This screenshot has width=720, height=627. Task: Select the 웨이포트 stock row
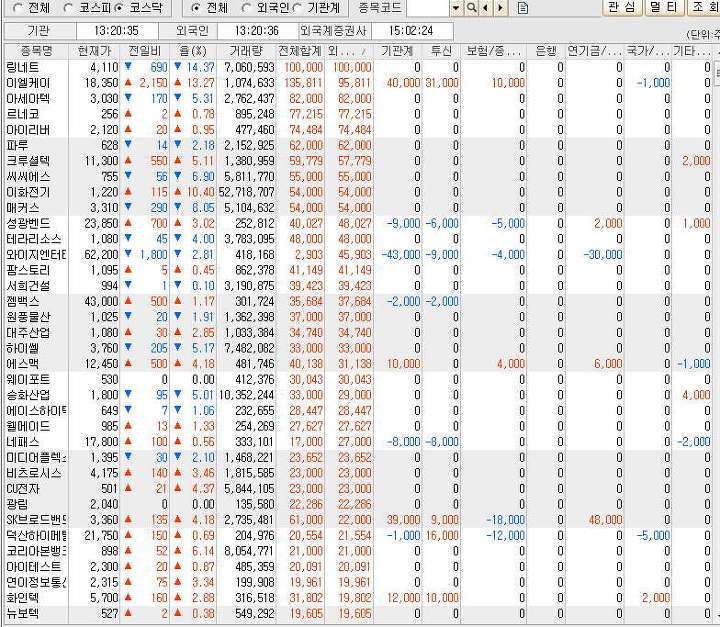pyautogui.click(x=360, y=379)
